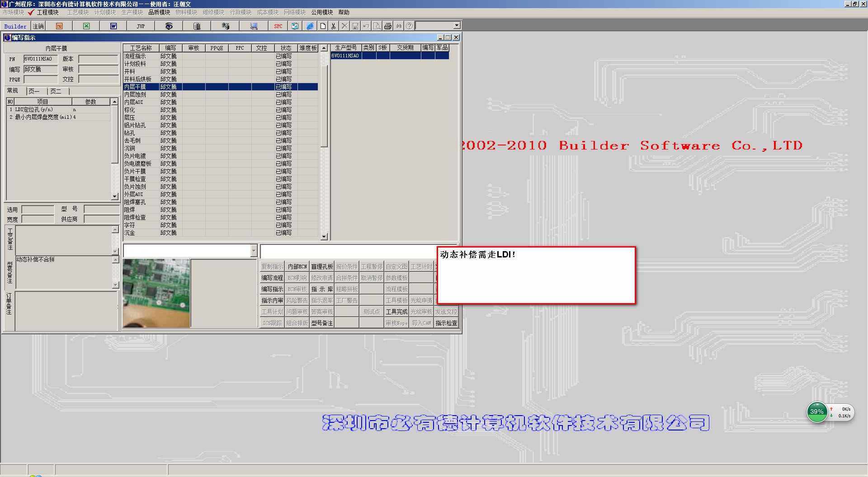Open the toolbar combo box dropdown
Image resolution: width=868 pixels, height=477 pixels.
pos(457,26)
